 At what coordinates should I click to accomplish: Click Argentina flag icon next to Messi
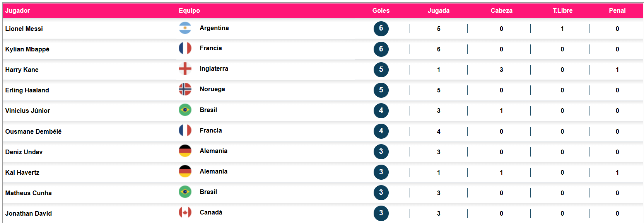pyautogui.click(x=185, y=28)
